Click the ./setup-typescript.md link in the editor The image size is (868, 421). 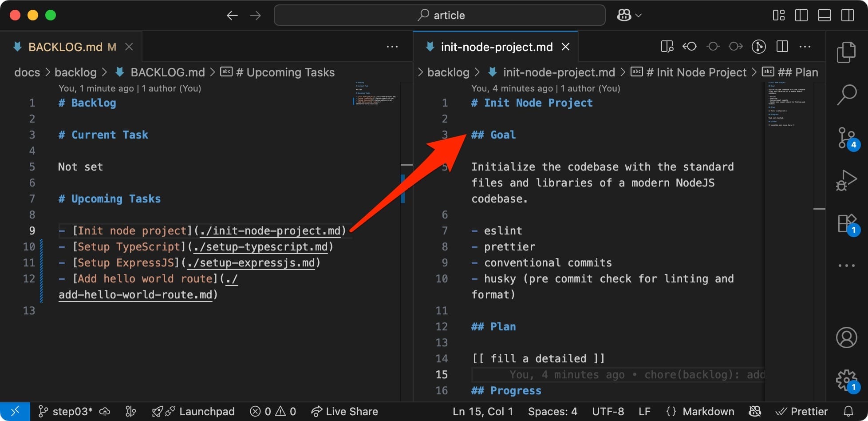pyautogui.click(x=260, y=247)
